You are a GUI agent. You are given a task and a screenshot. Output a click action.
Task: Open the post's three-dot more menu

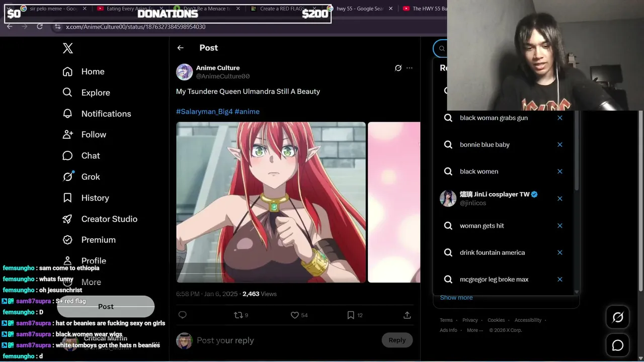pyautogui.click(x=410, y=68)
